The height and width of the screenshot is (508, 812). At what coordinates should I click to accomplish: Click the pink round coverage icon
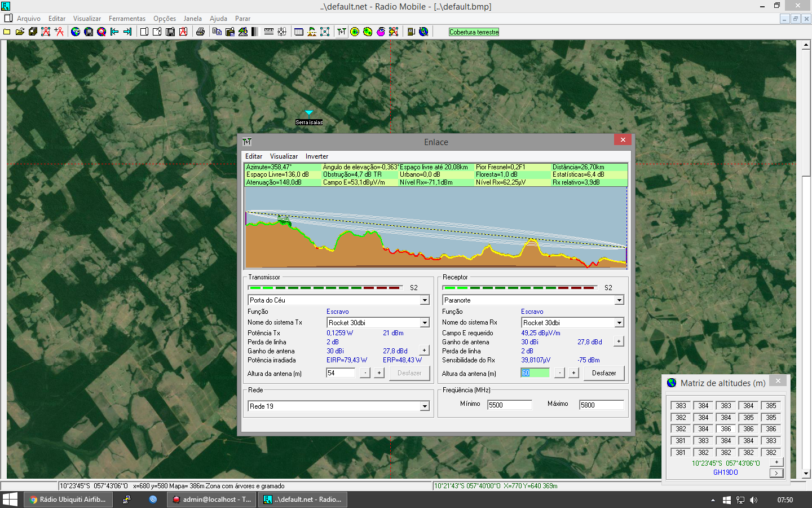coord(381,32)
